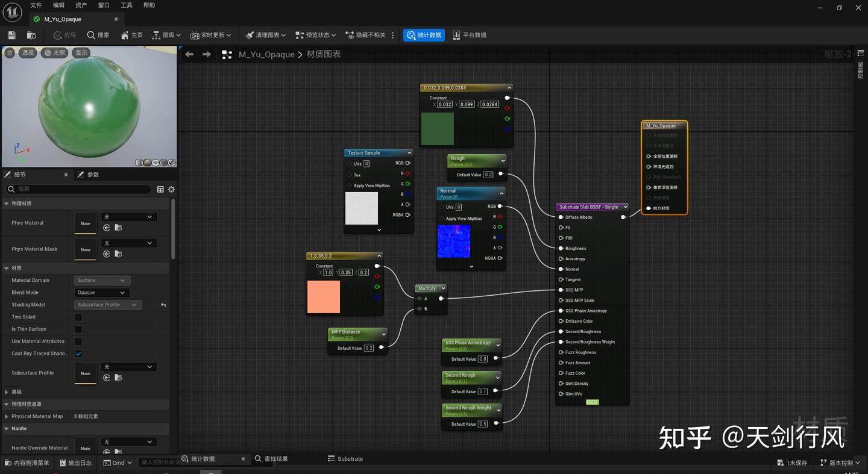868x474 pixels.
Task: Click the save material icon
Action: (x=11, y=35)
